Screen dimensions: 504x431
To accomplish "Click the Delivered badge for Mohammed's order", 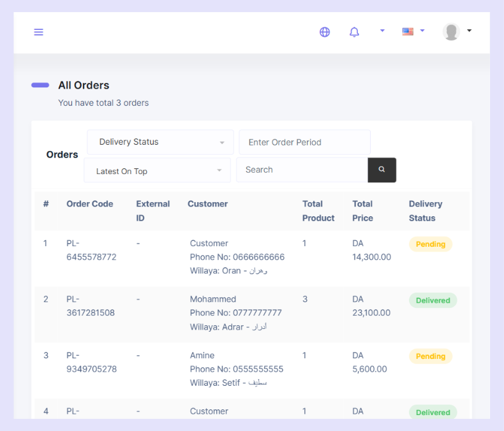I will point(433,300).
